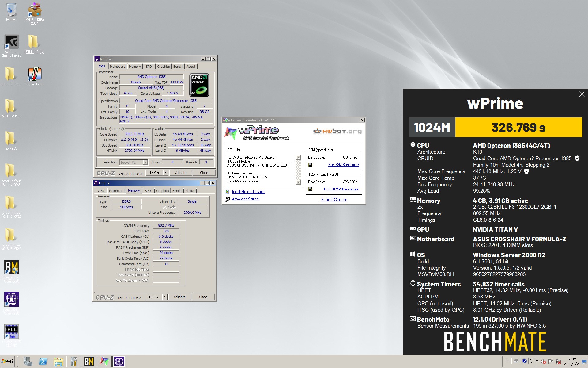Click the 3913.05 MHz Core Speed value
Image resolution: width=588 pixels, height=368 pixels.
coord(134,134)
